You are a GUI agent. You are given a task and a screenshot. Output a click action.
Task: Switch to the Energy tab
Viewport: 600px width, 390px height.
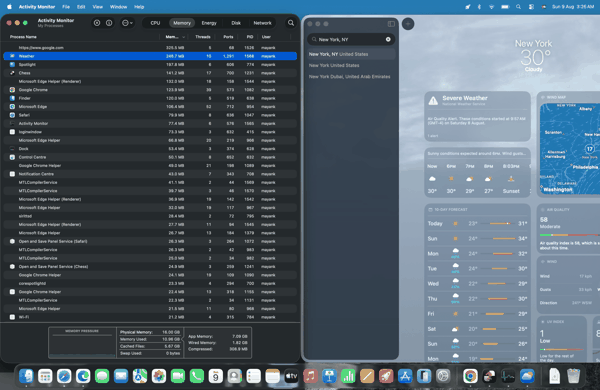[x=209, y=23]
